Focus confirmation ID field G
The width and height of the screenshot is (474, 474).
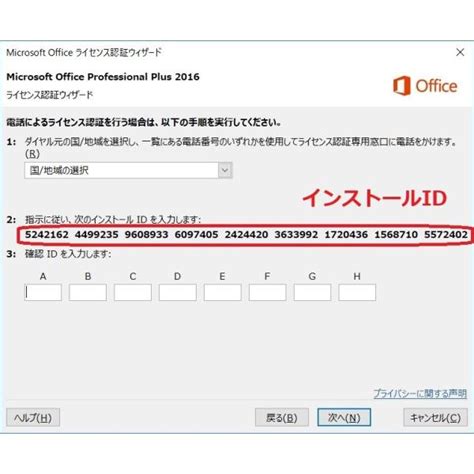coord(312,292)
